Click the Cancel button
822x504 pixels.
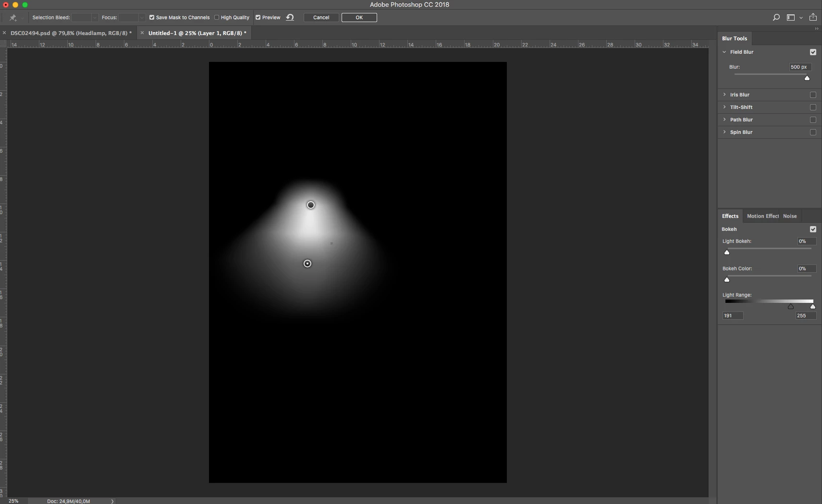click(x=321, y=17)
